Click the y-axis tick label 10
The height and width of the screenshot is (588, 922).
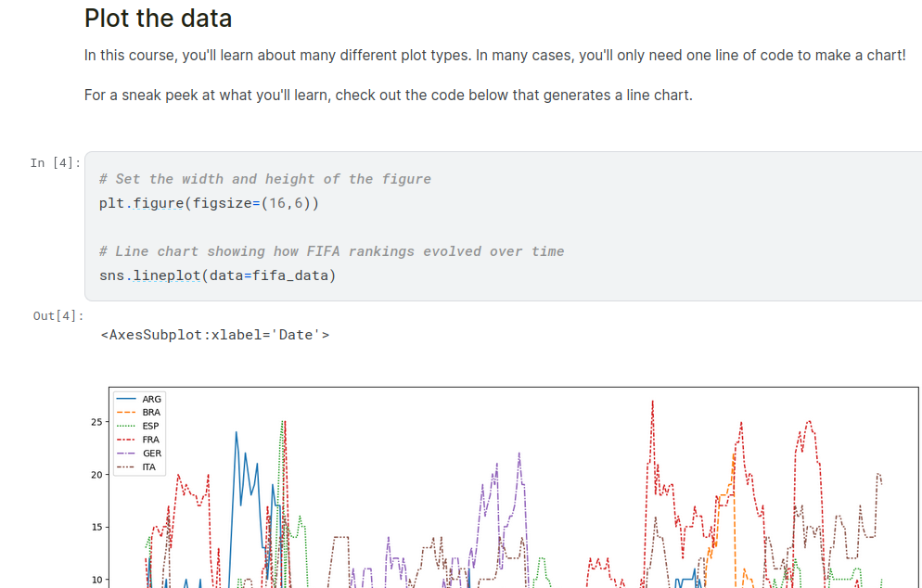tap(96, 581)
